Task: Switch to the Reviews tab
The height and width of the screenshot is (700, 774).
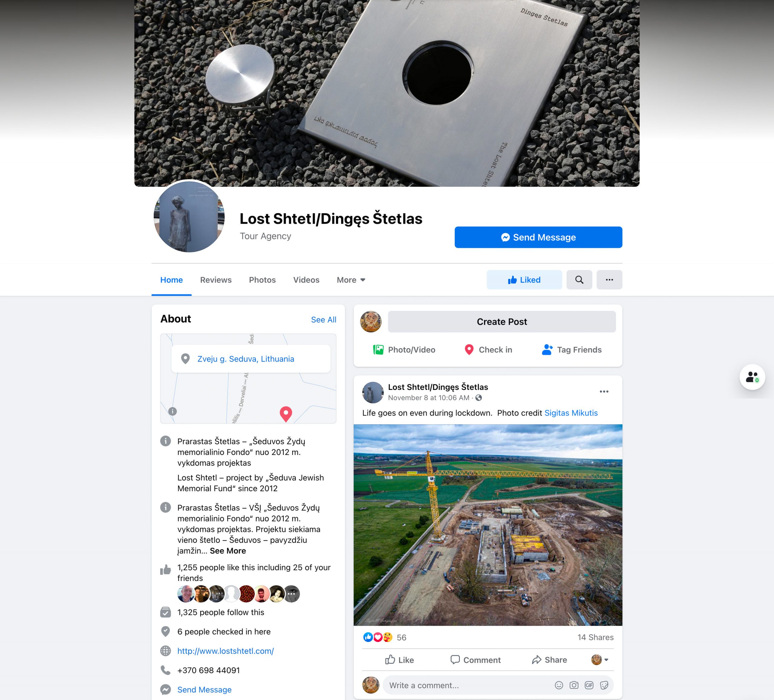Action: [x=216, y=280]
